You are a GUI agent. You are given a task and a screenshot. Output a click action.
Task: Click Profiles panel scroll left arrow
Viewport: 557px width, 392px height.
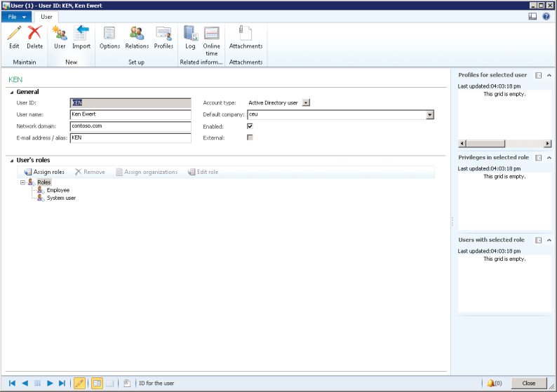[x=462, y=144]
